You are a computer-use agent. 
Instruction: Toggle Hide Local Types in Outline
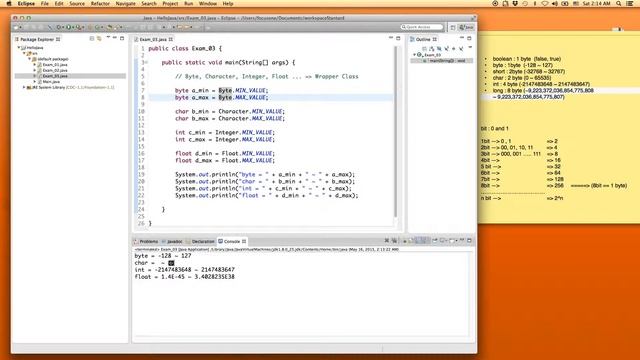click(x=461, y=49)
